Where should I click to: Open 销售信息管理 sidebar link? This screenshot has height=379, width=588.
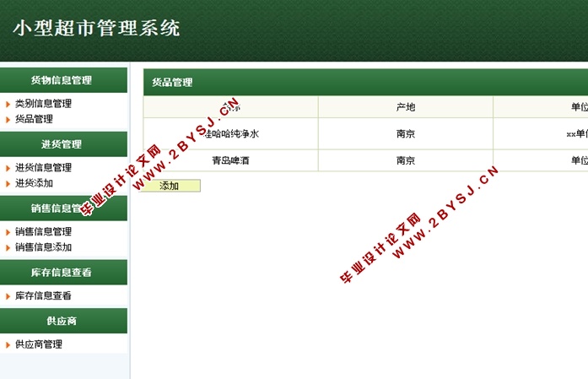tap(43, 231)
